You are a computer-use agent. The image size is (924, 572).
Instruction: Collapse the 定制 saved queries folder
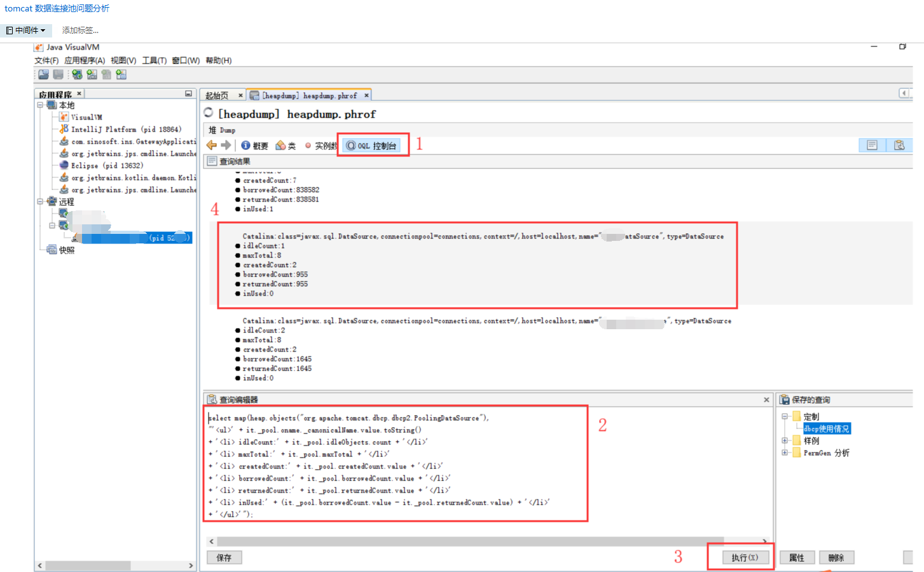coord(785,416)
